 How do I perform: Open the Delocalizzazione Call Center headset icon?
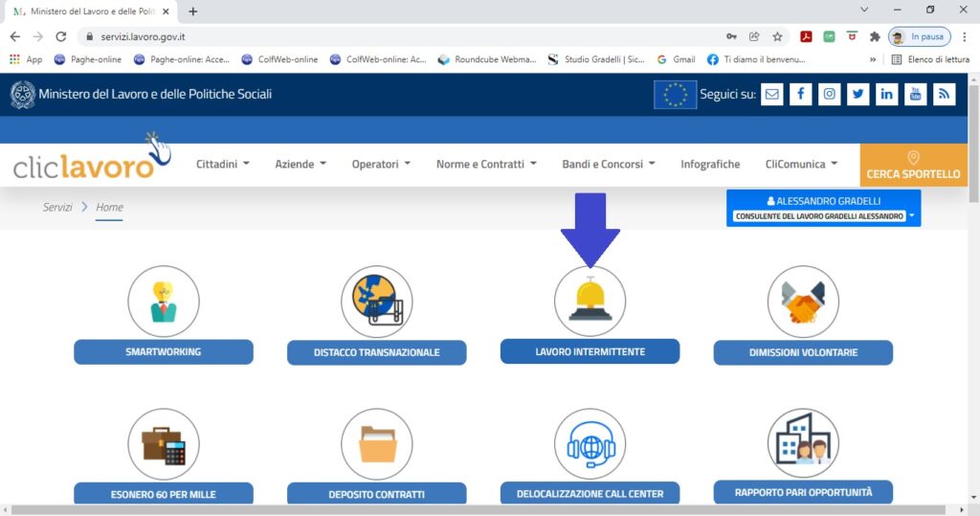pos(590,444)
